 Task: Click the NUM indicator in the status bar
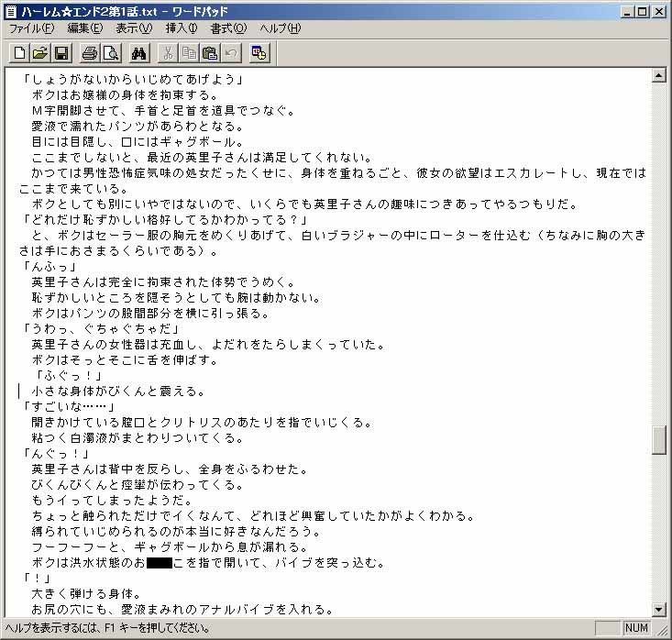[636, 628]
